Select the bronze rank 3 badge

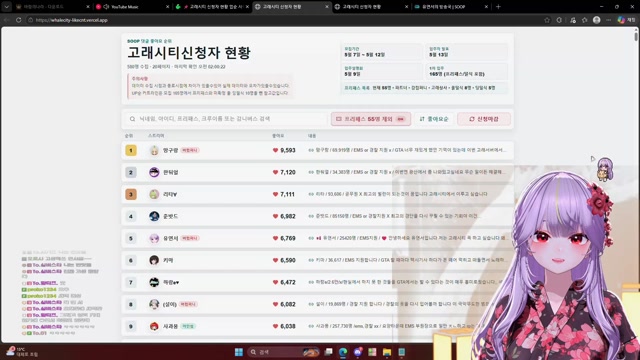coord(131,194)
